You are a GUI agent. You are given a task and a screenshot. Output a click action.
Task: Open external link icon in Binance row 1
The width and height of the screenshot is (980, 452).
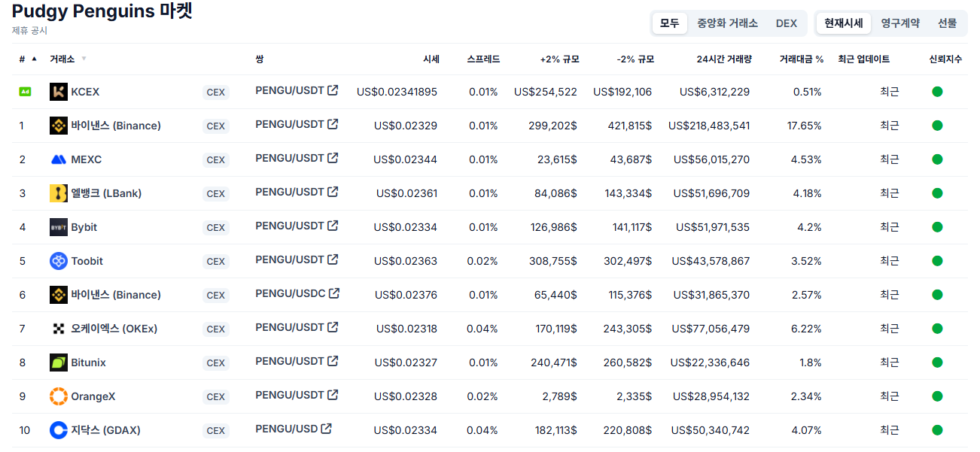pyautogui.click(x=333, y=124)
